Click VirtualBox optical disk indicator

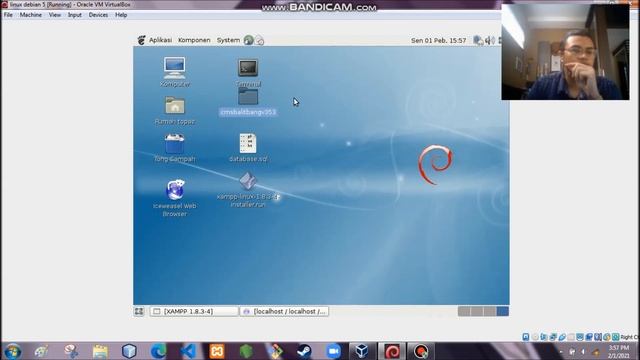click(x=535, y=337)
